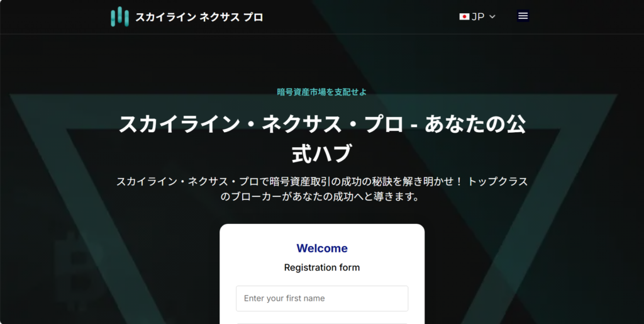This screenshot has width=644, height=324.
Task: Expand the language chevron next to JP
Action: click(x=492, y=17)
